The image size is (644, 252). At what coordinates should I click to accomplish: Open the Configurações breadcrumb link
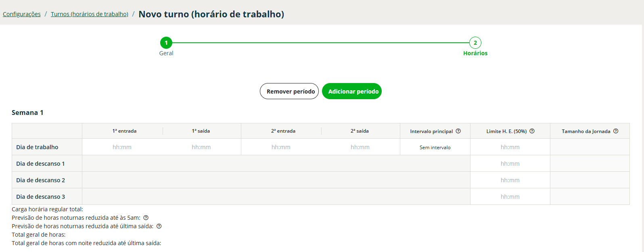[x=22, y=14]
